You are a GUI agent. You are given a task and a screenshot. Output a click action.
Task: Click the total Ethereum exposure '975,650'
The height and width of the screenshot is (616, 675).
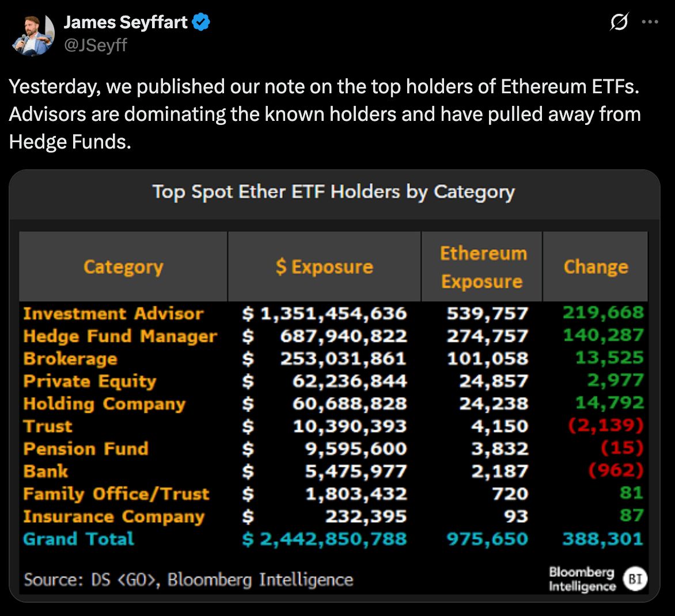click(x=487, y=539)
